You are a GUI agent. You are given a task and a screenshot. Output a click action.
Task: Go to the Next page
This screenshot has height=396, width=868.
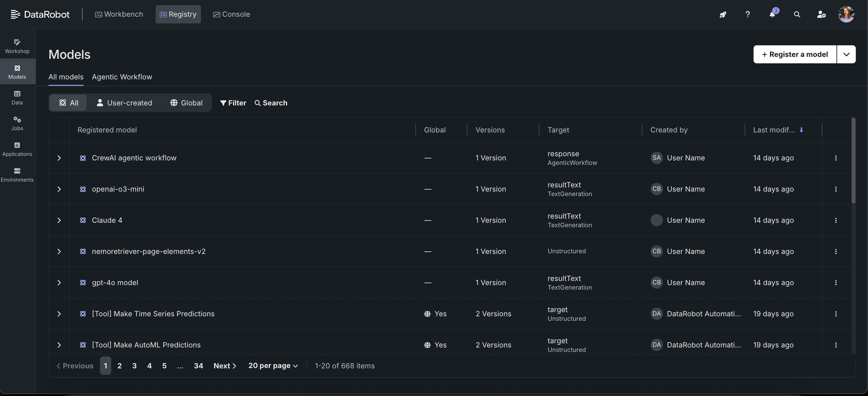point(225,366)
